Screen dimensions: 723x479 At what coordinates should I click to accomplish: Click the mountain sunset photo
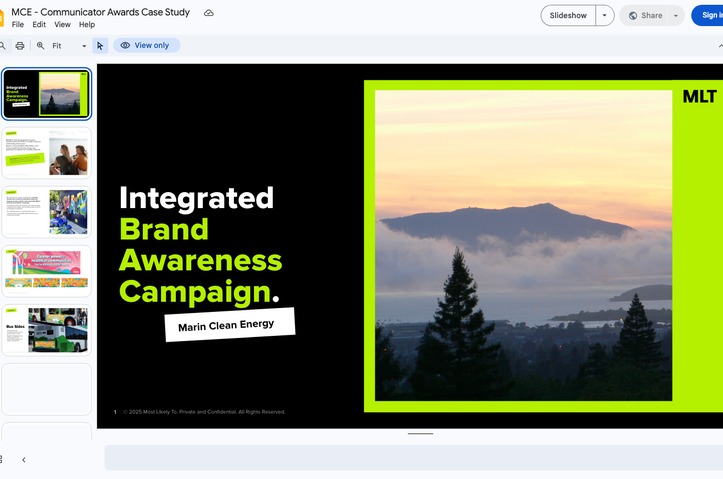pyautogui.click(x=523, y=245)
